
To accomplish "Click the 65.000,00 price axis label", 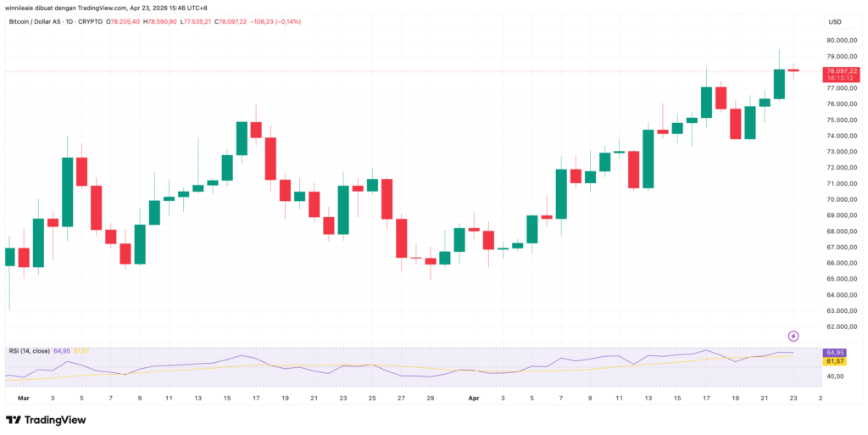I will click(842, 279).
